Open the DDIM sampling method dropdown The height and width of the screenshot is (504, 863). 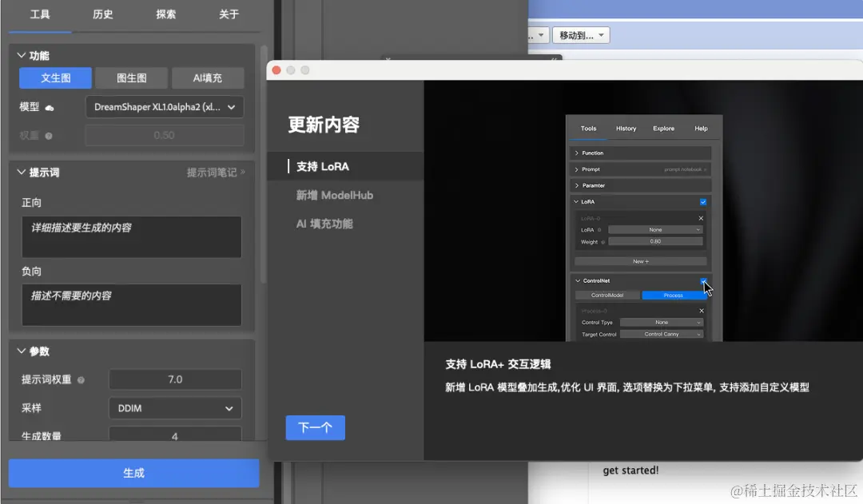pyautogui.click(x=175, y=408)
